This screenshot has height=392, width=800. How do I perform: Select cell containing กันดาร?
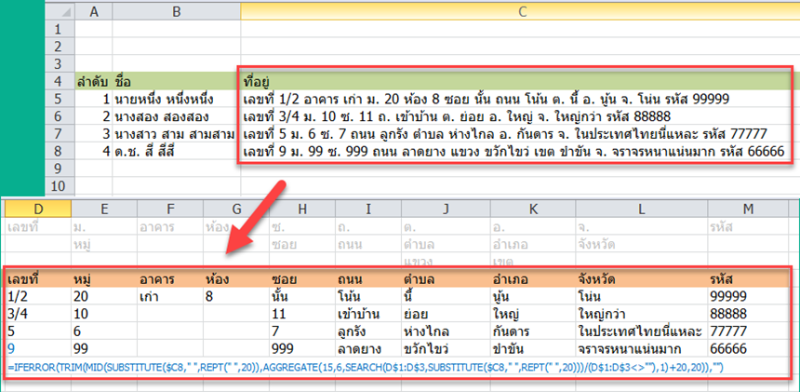(532, 331)
